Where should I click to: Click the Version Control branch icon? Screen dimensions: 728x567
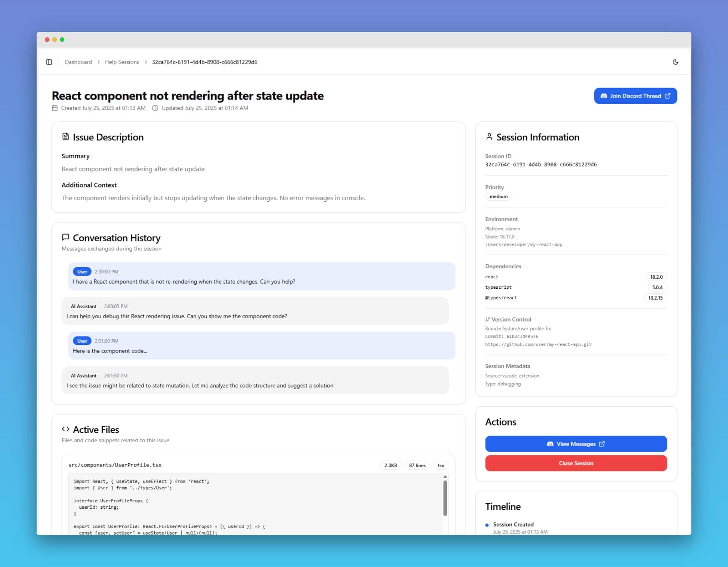click(487, 319)
